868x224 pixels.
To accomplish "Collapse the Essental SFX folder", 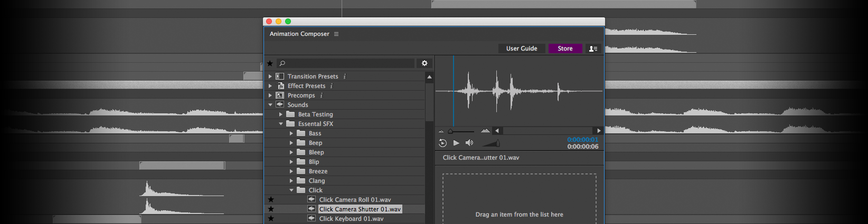I will click(280, 124).
